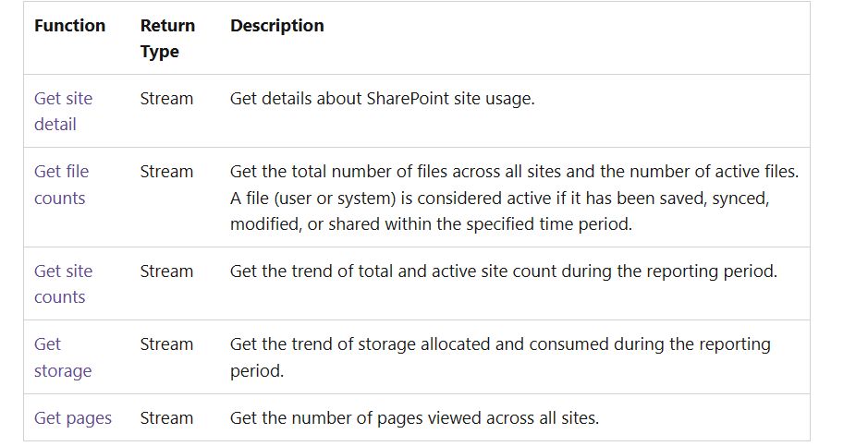Click the active site count trend description
868x446 pixels.
[503, 271]
